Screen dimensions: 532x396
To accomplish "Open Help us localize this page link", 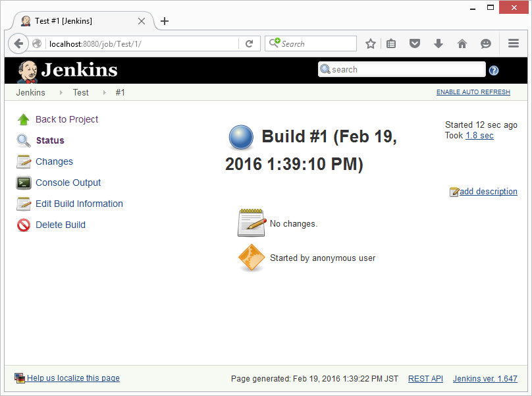I will (73, 378).
